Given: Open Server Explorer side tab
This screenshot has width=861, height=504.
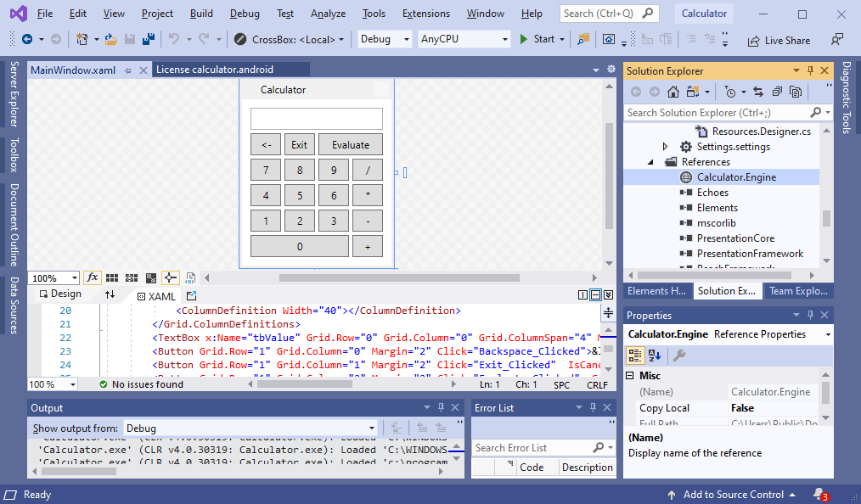Looking at the screenshot, I should point(14,94).
